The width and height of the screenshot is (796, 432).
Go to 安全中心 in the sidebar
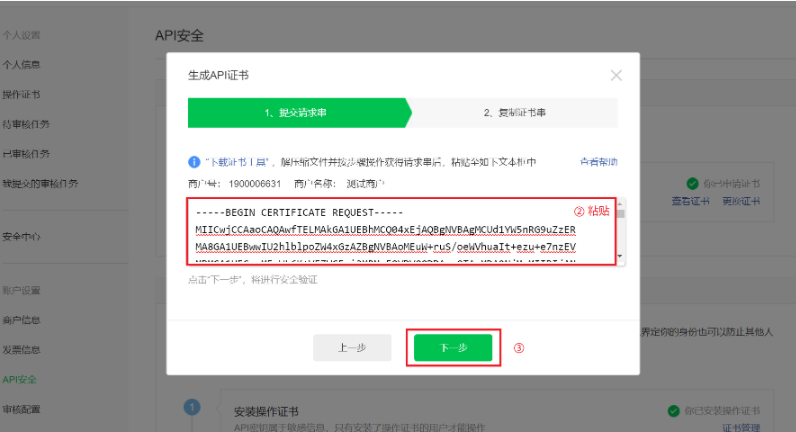click(21, 237)
